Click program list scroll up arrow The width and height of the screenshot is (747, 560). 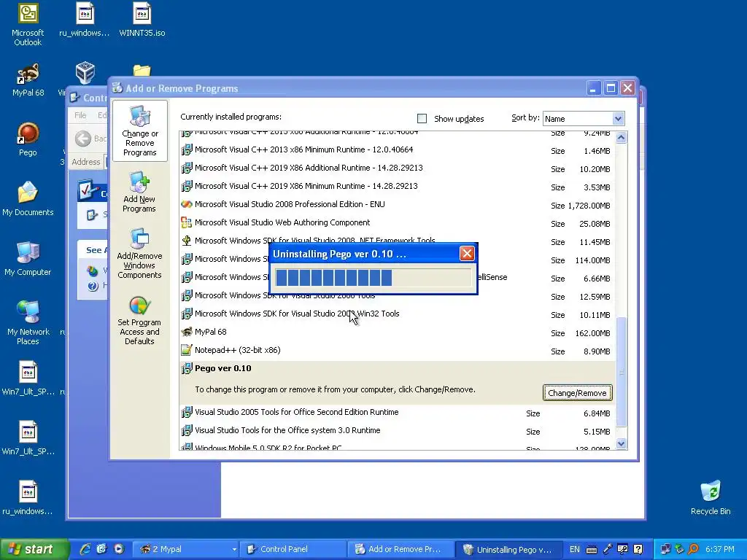coord(621,138)
